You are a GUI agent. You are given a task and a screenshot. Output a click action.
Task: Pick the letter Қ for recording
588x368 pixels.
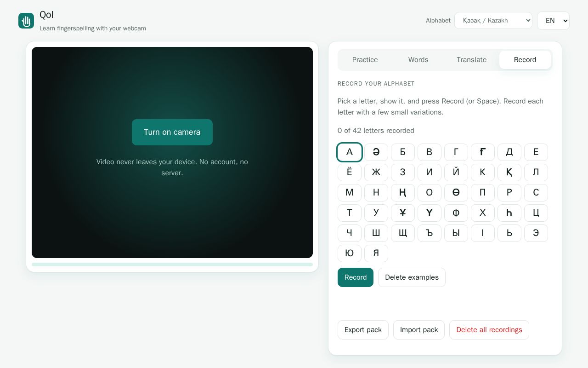point(509,172)
